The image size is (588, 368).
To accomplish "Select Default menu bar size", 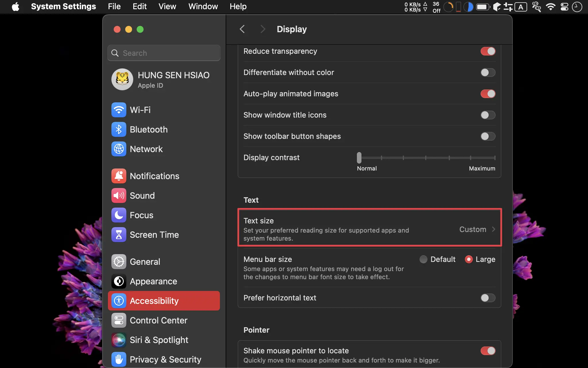I will pyautogui.click(x=423, y=259).
